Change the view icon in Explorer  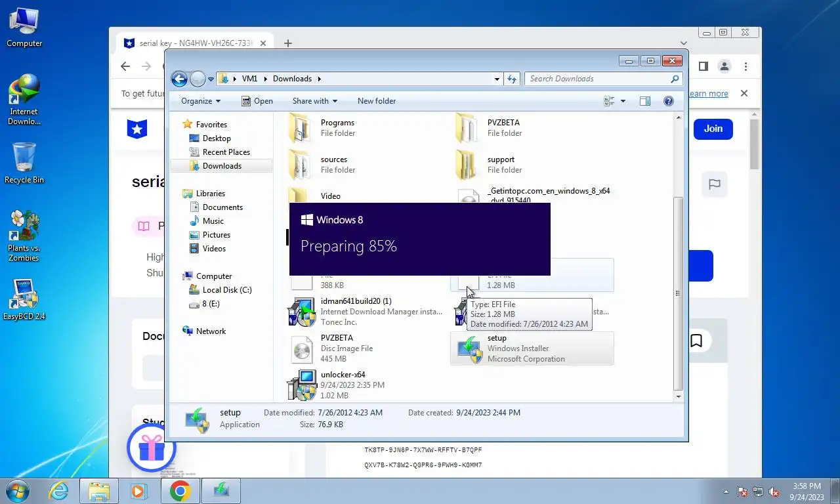tap(609, 101)
